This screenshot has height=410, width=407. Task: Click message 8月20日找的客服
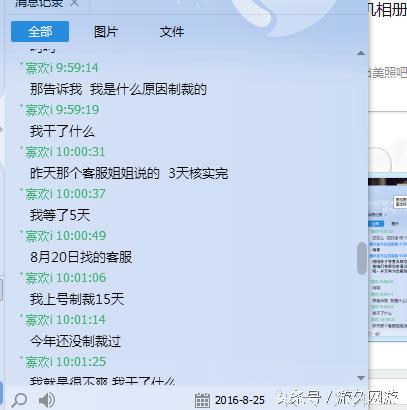(x=81, y=257)
